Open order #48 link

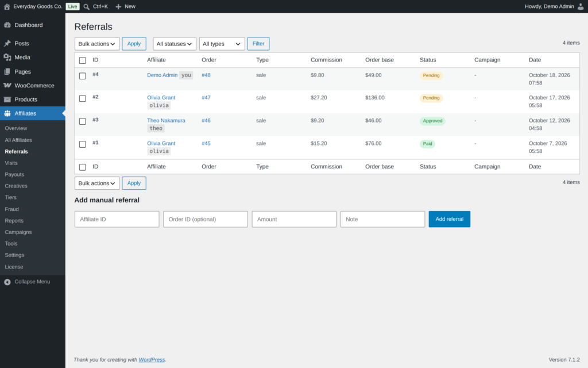point(206,75)
